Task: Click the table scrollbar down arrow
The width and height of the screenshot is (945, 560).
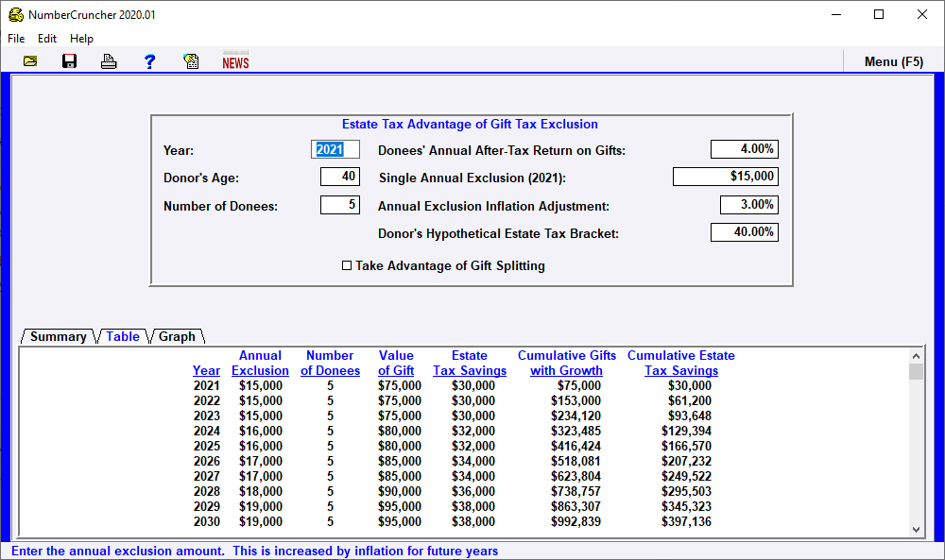Action: coord(916,529)
